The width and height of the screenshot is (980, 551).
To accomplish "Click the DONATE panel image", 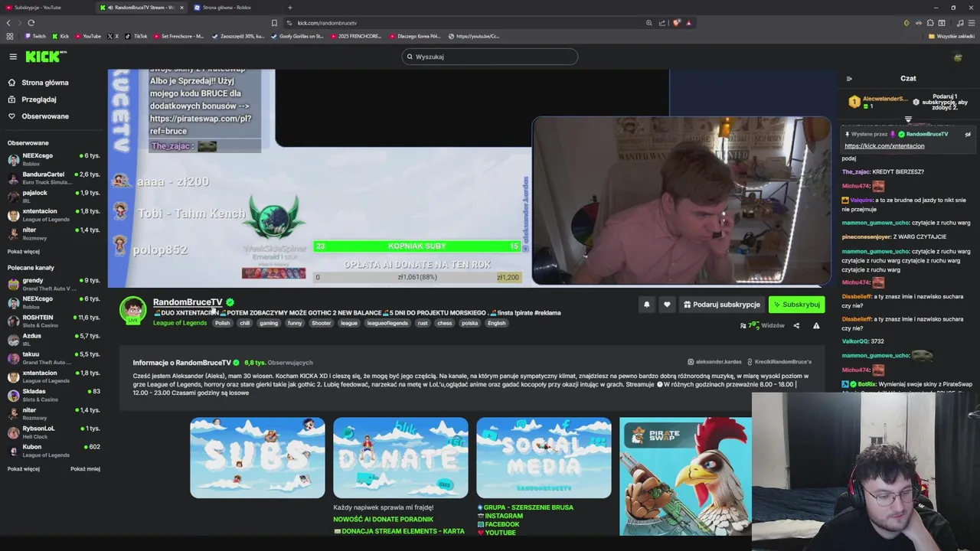I will 400,458.
